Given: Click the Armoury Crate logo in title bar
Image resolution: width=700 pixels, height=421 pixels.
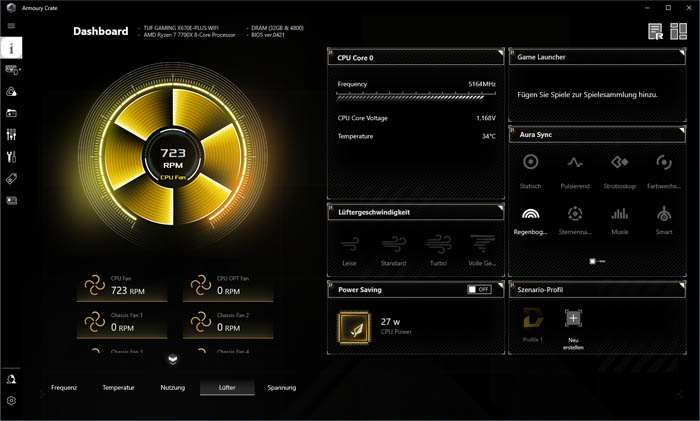Looking at the screenshot, I should (x=11, y=8).
